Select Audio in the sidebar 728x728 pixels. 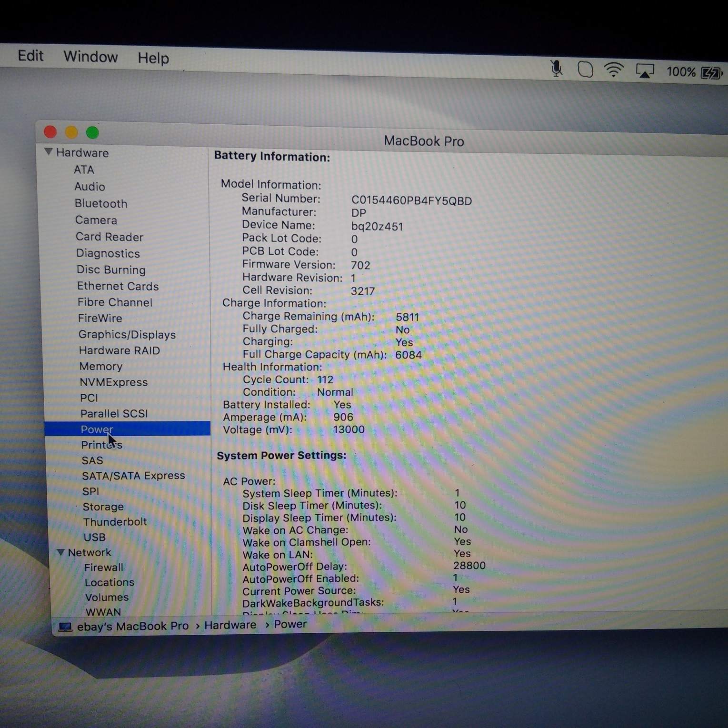[90, 187]
